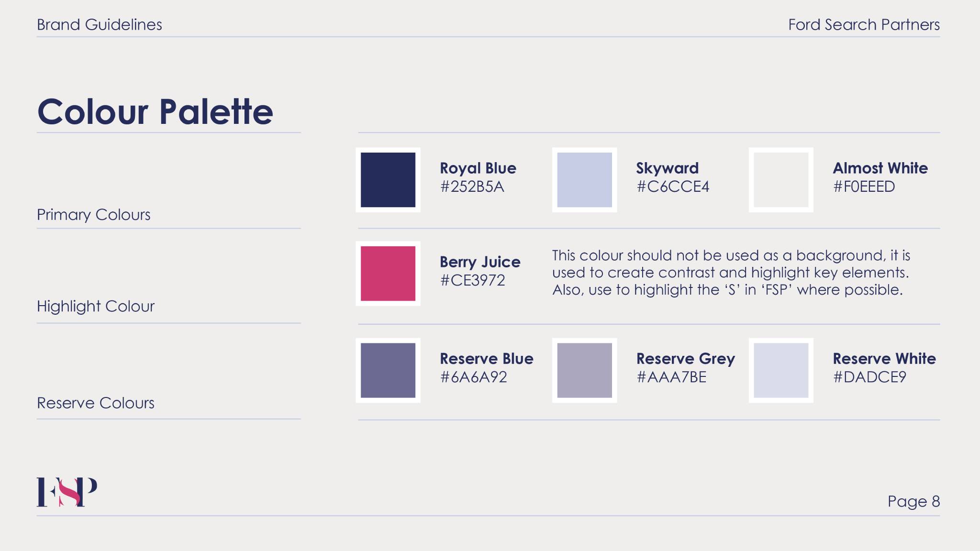
Task: Click the Berry Juice usage description text
Action: 731,273
